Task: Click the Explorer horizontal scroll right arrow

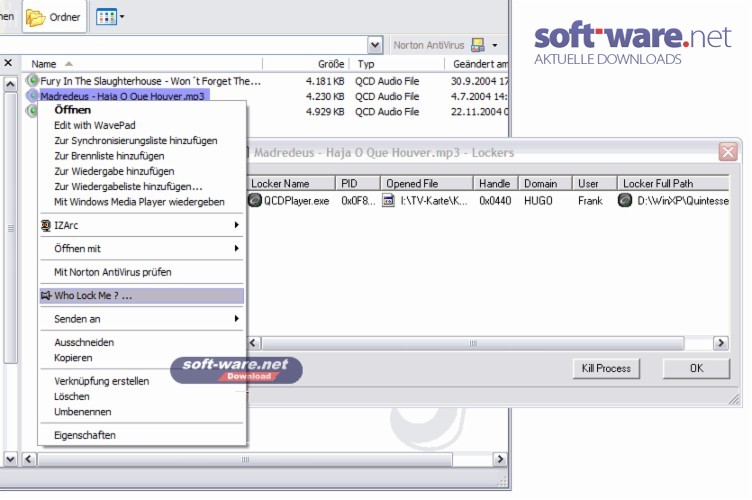Action: click(500, 459)
